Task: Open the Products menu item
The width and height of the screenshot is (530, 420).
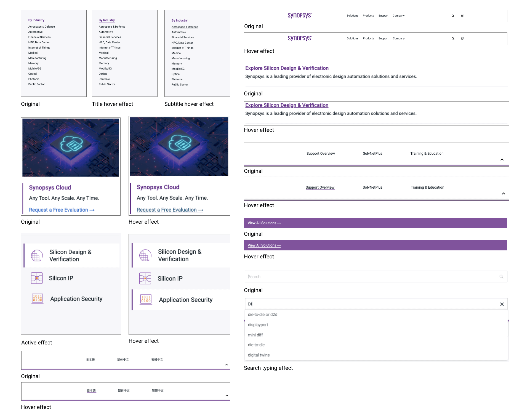Action: click(368, 16)
